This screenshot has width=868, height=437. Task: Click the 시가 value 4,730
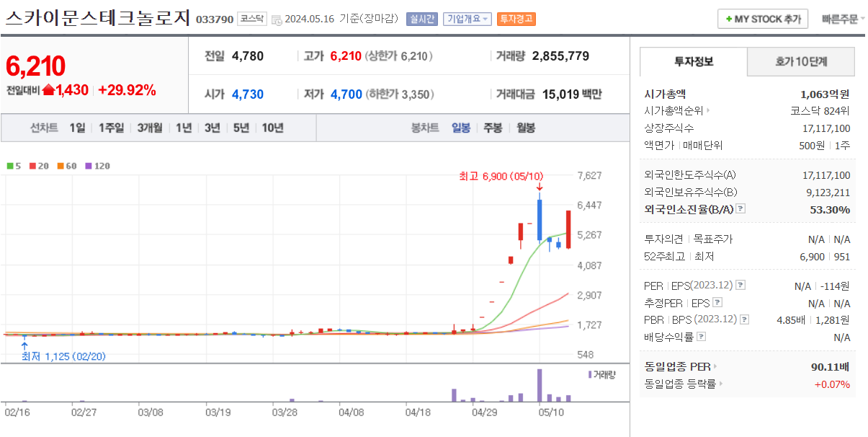pyautogui.click(x=248, y=94)
